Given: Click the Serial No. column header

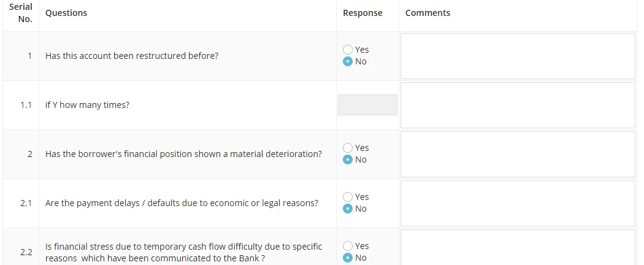Looking at the screenshot, I should point(21,13).
